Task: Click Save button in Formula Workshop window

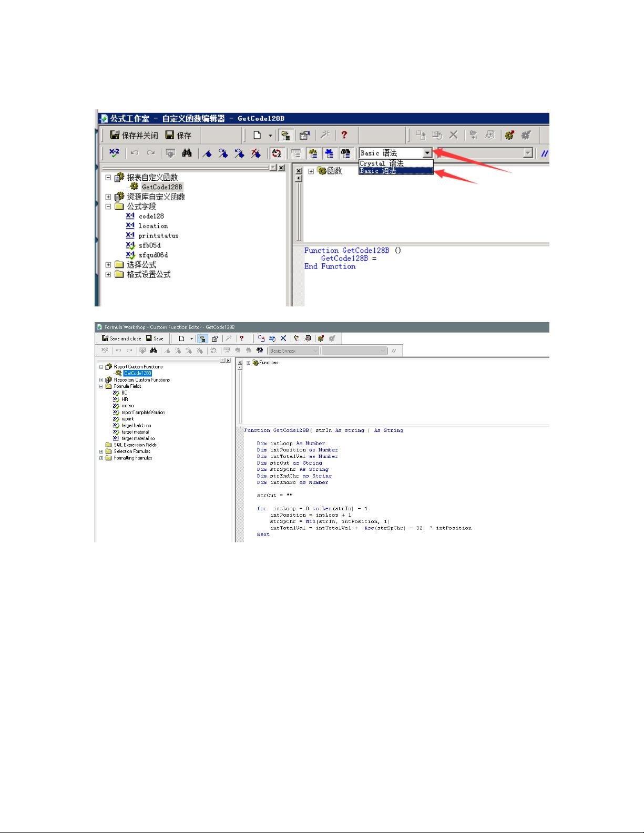Action: point(155,338)
